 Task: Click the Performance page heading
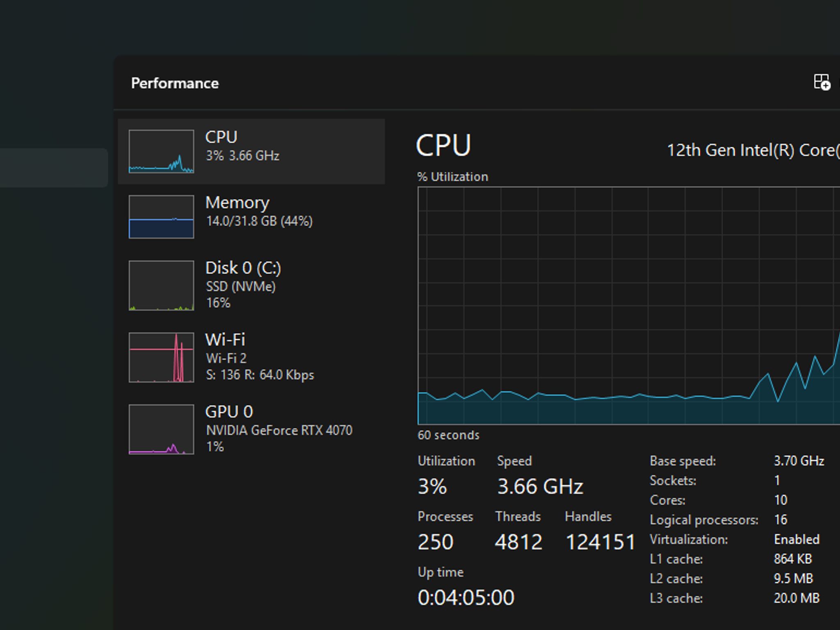pyautogui.click(x=175, y=83)
